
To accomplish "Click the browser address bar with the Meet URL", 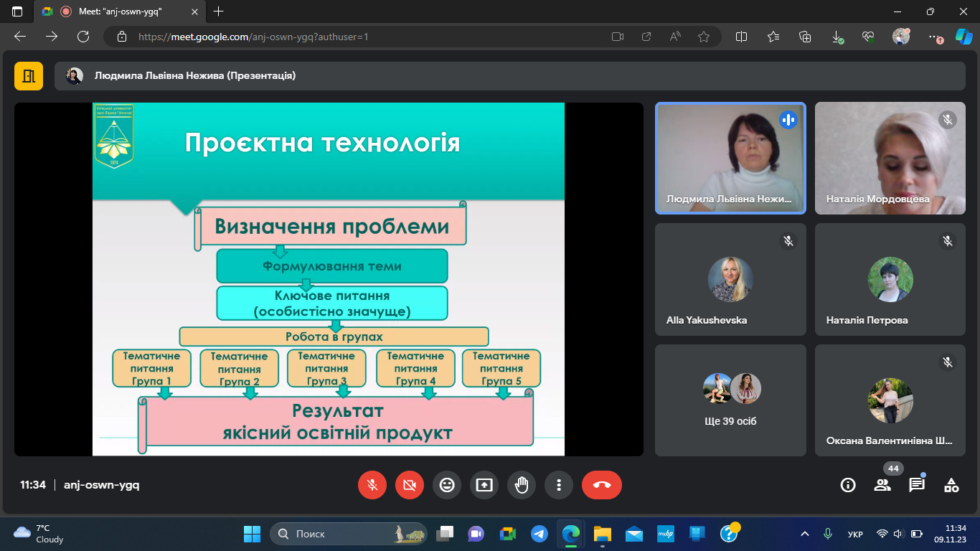I will pos(359,37).
